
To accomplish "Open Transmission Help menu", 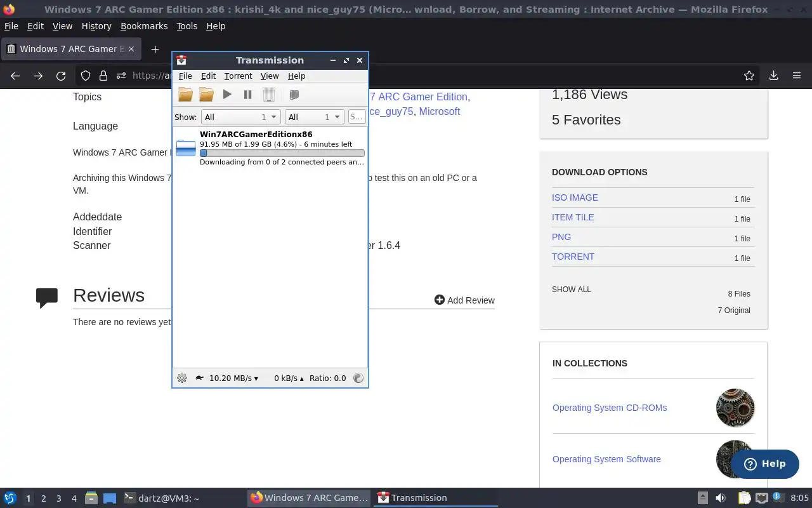I will point(296,76).
